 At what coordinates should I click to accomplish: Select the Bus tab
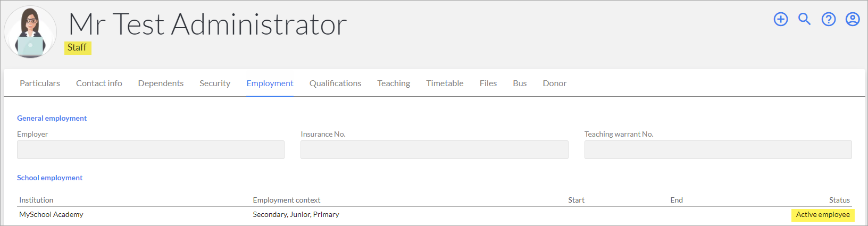[520, 83]
